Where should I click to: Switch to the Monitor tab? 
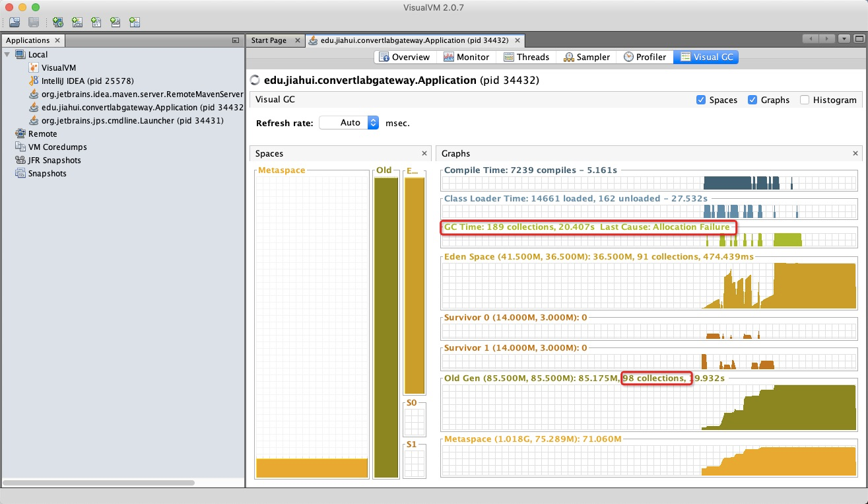pos(466,57)
